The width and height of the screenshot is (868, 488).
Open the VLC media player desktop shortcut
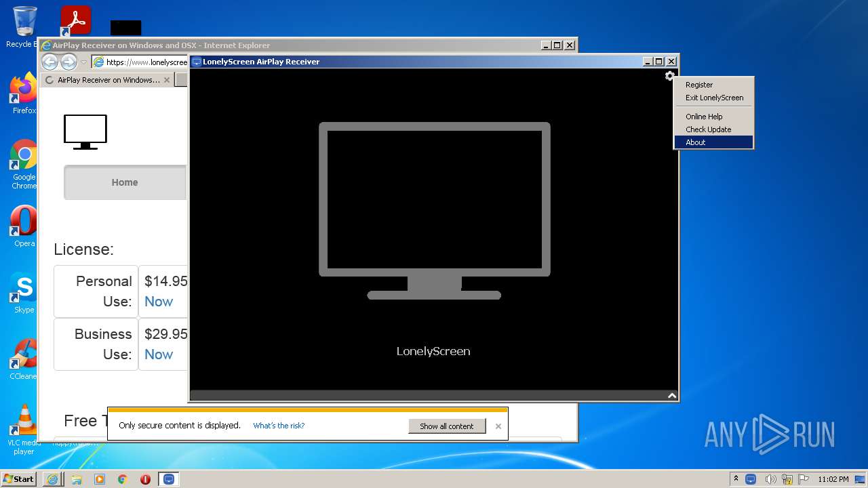[24, 430]
